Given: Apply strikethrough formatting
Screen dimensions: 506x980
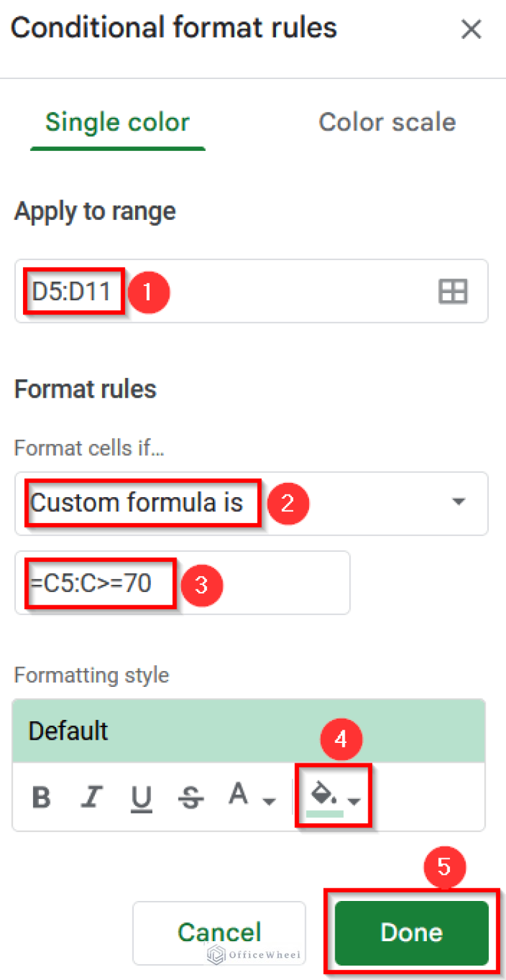Looking at the screenshot, I should coord(190,797).
